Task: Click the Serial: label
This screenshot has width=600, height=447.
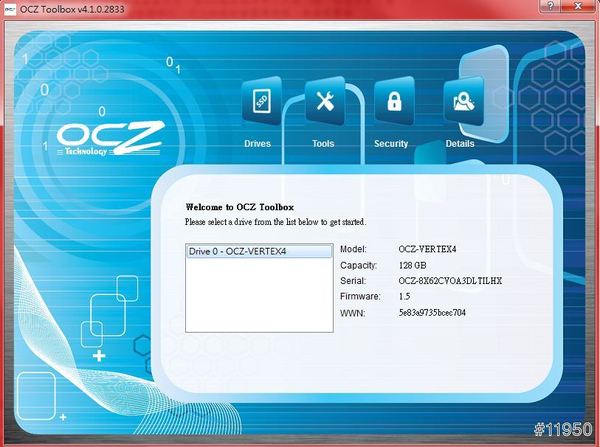Action: (x=353, y=281)
